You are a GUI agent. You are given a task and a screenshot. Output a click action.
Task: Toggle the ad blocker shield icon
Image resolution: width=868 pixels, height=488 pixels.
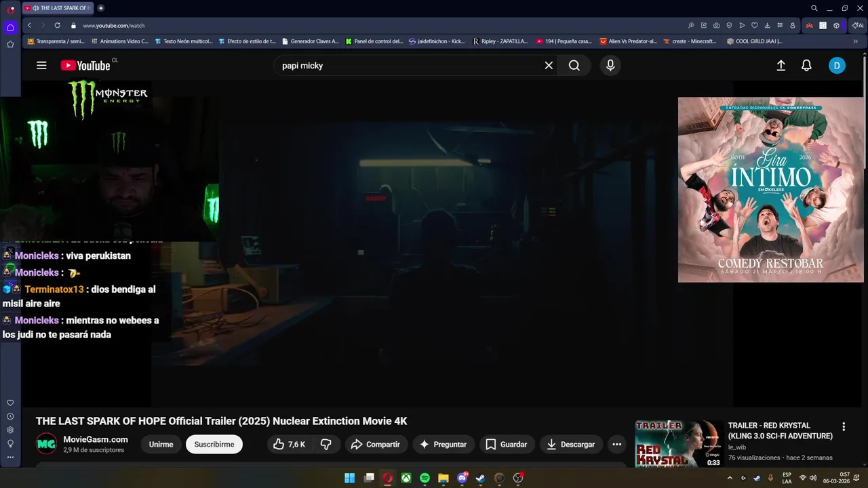pos(729,25)
